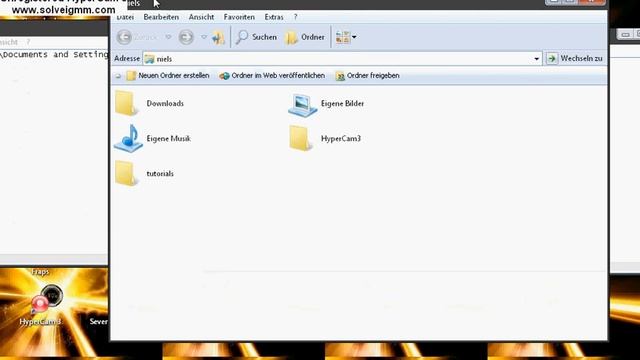Click the Eigene Bilder label text
Image resolution: width=640 pixels, height=360 pixels.
pos(342,104)
